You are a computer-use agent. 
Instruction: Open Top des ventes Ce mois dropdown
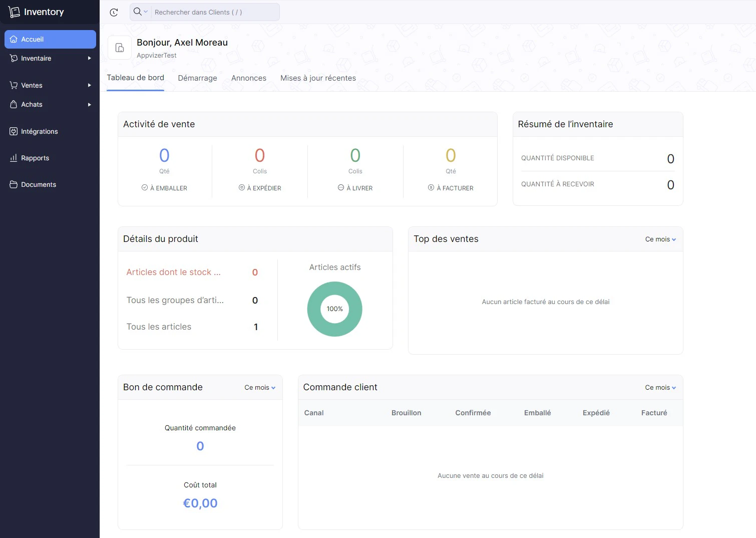click(x=660, y=239)
